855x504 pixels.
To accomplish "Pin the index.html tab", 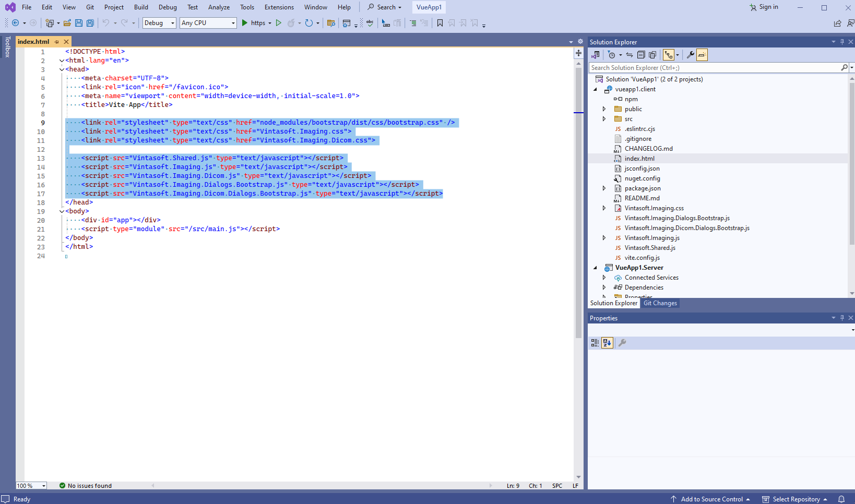I will pyautogui.click(x=57, y=42).
